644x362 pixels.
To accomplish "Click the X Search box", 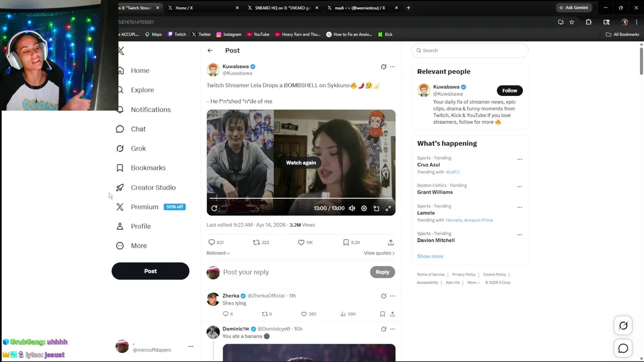I will pyautogui.click(x=470, y=50).
